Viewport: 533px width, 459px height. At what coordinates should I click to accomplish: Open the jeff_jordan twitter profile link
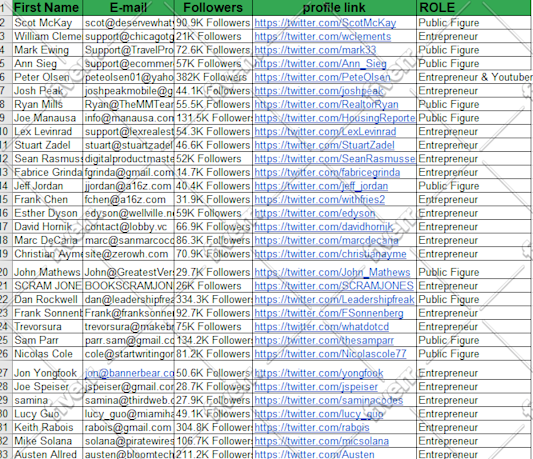(321, 186)
